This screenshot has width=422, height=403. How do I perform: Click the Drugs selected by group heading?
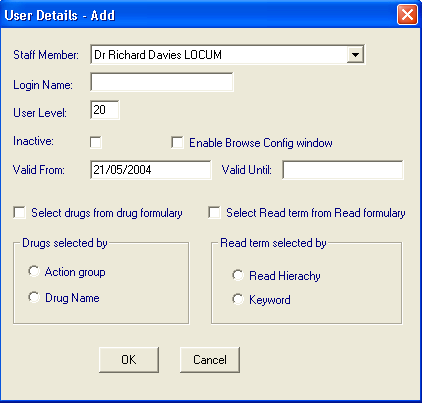(65, 243)
